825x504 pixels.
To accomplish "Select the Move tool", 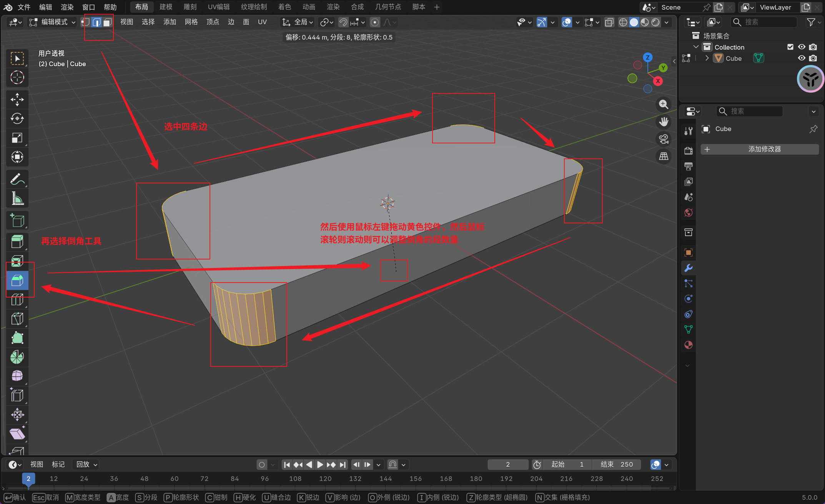I will point(17,100).
